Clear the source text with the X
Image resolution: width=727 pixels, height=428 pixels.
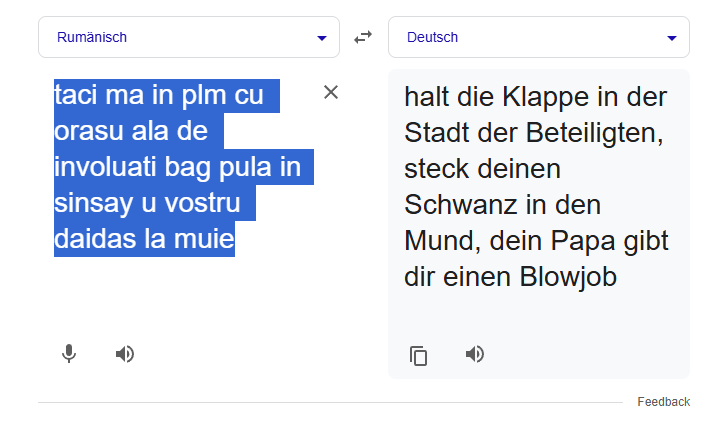pos(331,93)
